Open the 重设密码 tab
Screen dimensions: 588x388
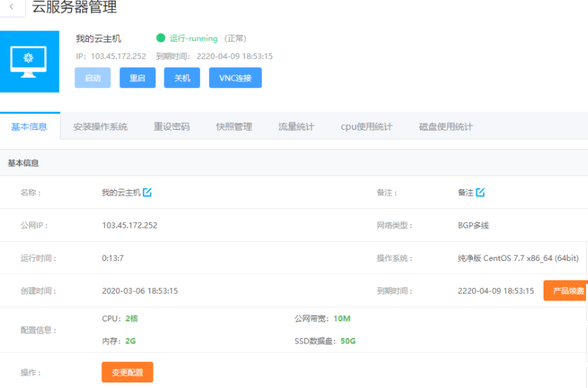[171, 127]
